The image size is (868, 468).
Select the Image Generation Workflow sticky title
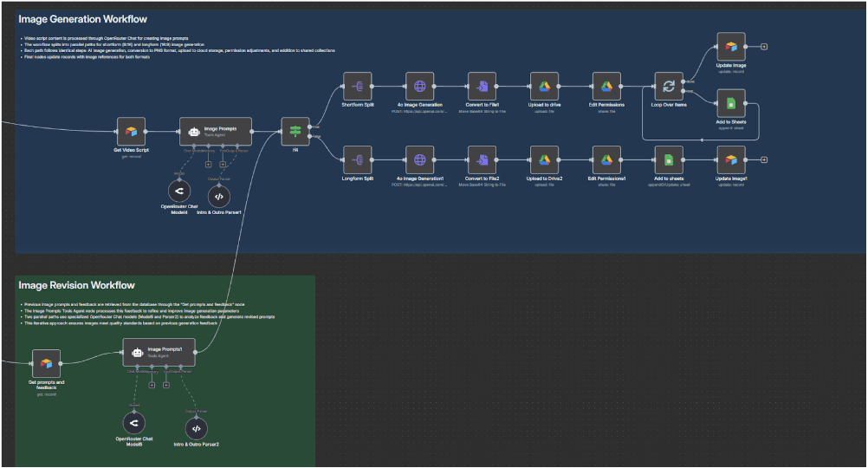[82, 19]
